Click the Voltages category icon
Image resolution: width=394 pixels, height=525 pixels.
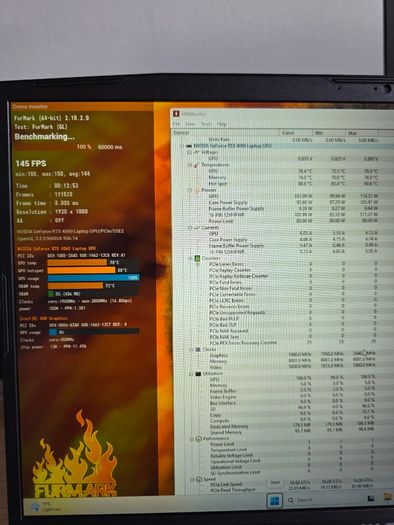click(196, 152)
